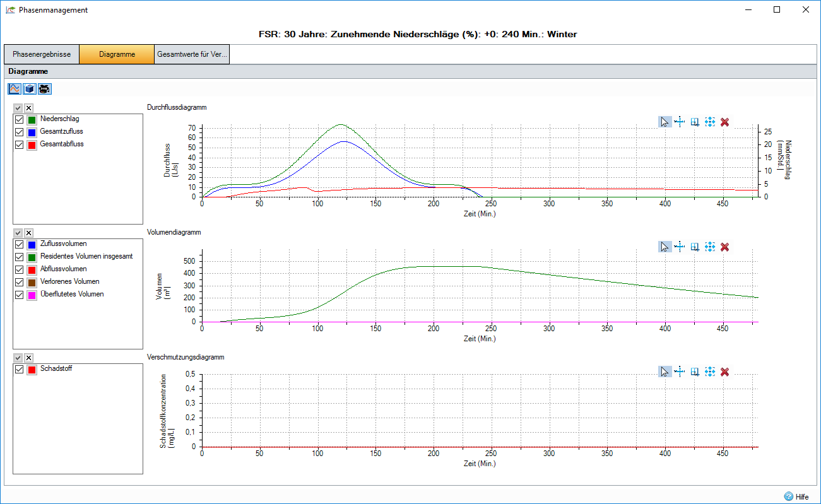Open the red Gesamtabfluss color swatch
The width and height of the screenshot is (821, 504).
(x=32, y=144)
